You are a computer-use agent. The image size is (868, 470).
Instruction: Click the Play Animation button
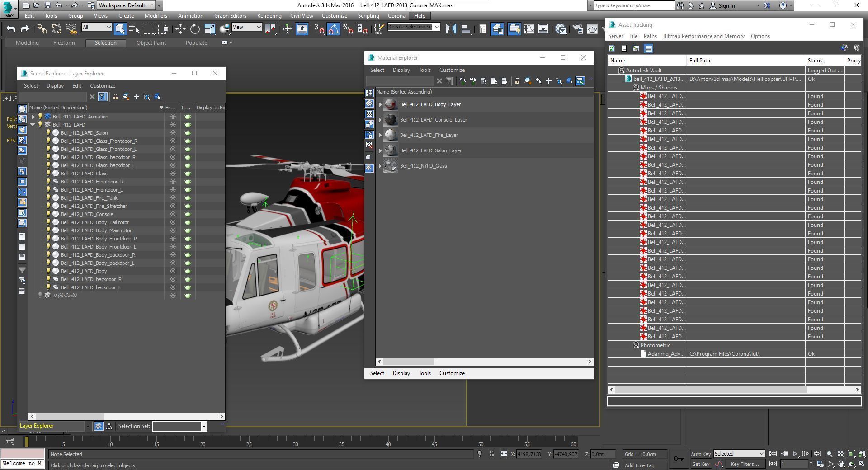[795, 454]
